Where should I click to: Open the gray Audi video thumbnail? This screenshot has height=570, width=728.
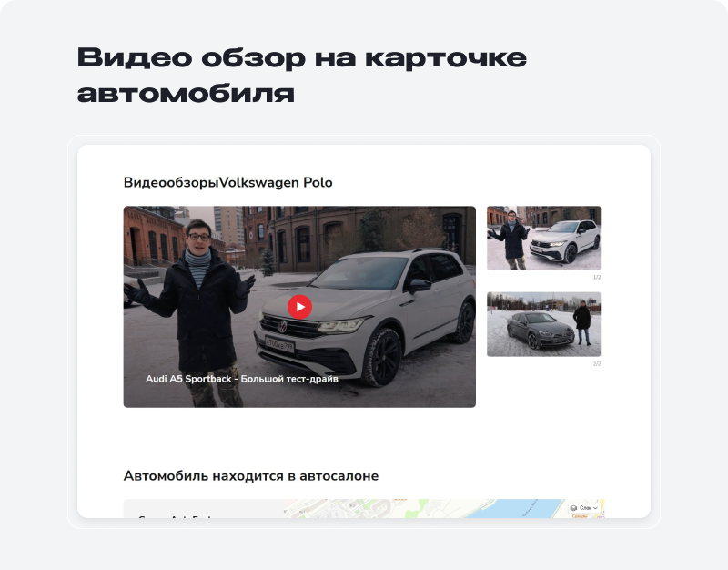(543, 324)
